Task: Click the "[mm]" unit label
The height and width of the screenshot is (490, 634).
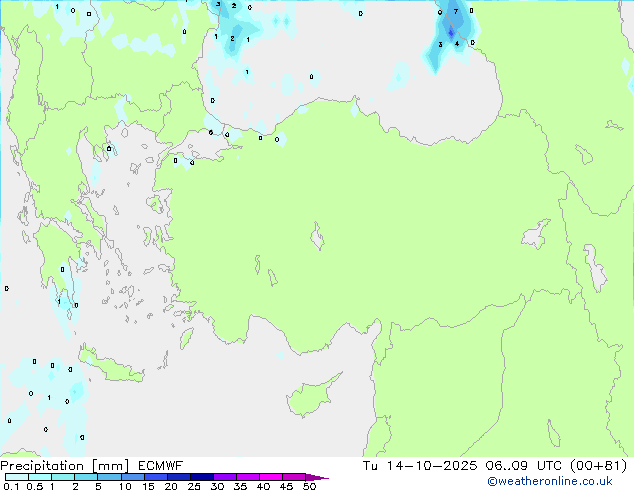Action: click(x=110, y=466)
